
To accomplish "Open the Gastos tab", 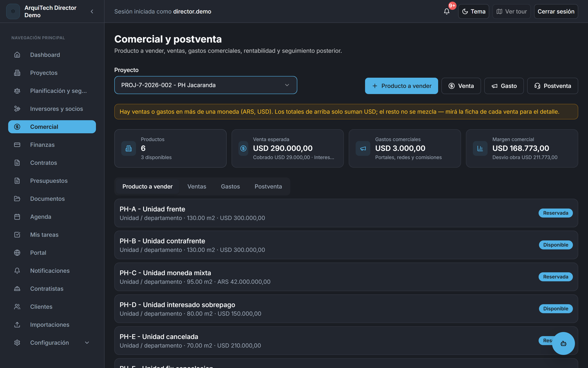I will [230, 186].
